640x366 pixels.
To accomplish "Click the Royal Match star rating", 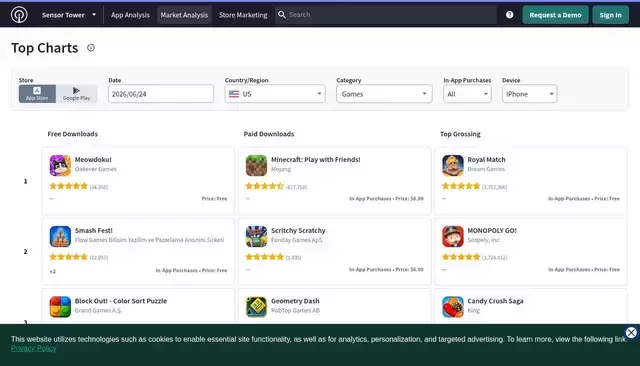I will coord(461,186).
